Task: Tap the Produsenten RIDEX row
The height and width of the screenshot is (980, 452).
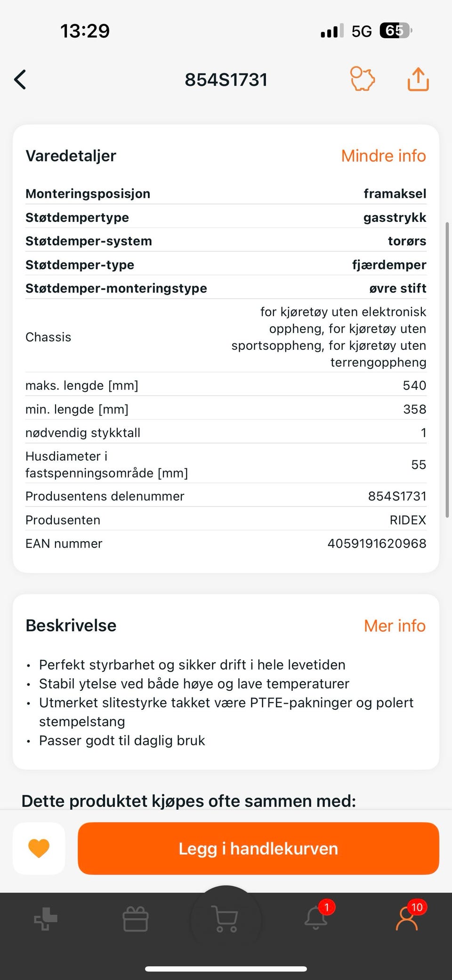Action: point(226,520)
